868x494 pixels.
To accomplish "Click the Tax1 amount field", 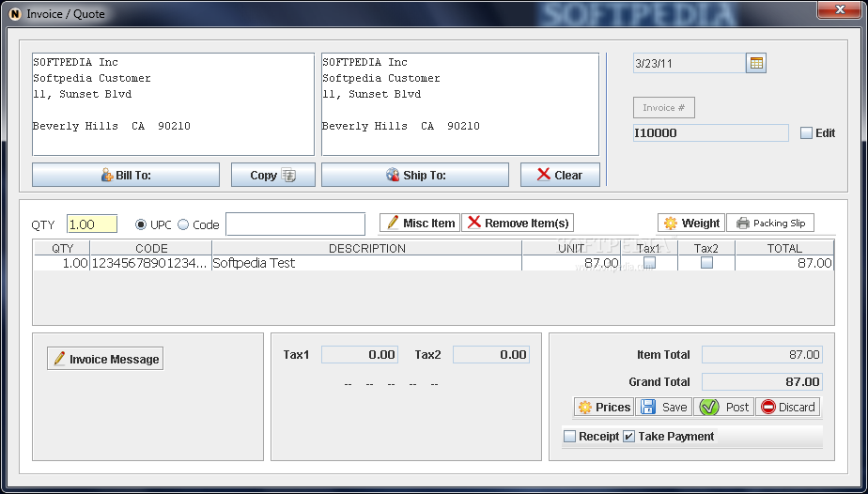I will point(360,355).
